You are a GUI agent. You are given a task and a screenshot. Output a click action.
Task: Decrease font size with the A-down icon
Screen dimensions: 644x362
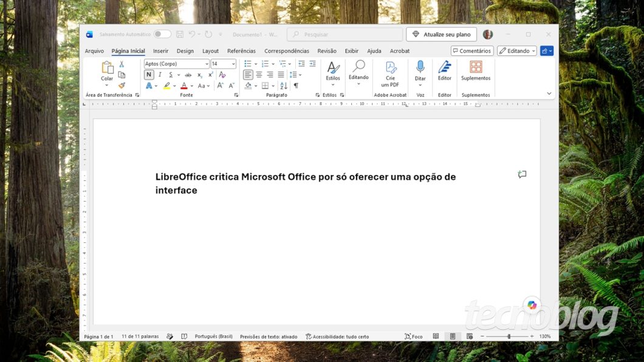click(231, 86)
